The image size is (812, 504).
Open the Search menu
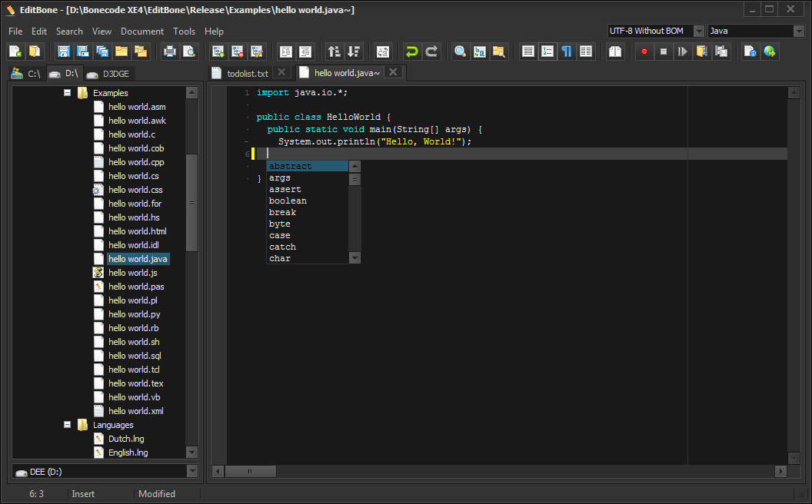[x=69, y=31]
